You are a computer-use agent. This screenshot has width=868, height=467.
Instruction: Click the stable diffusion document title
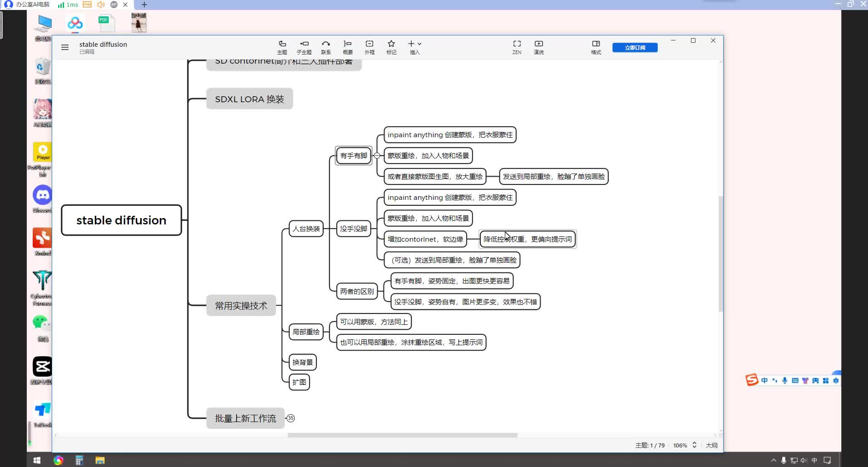tap(103, 44)
